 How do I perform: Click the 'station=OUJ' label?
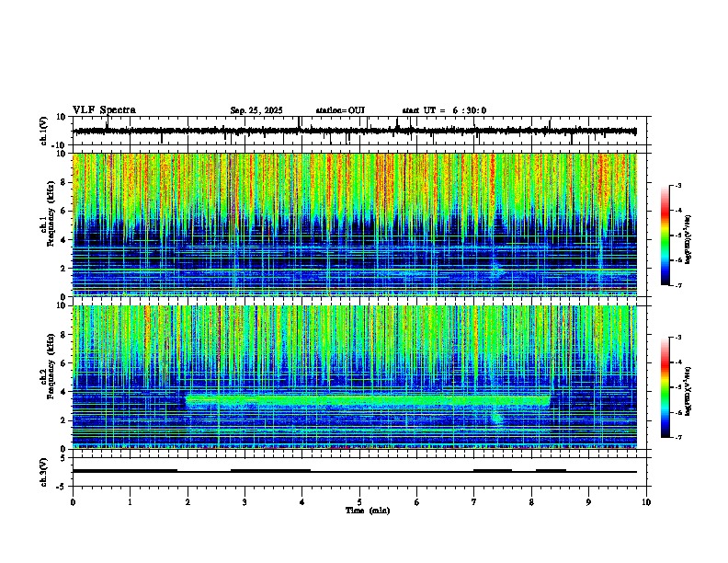click(340, 110)
